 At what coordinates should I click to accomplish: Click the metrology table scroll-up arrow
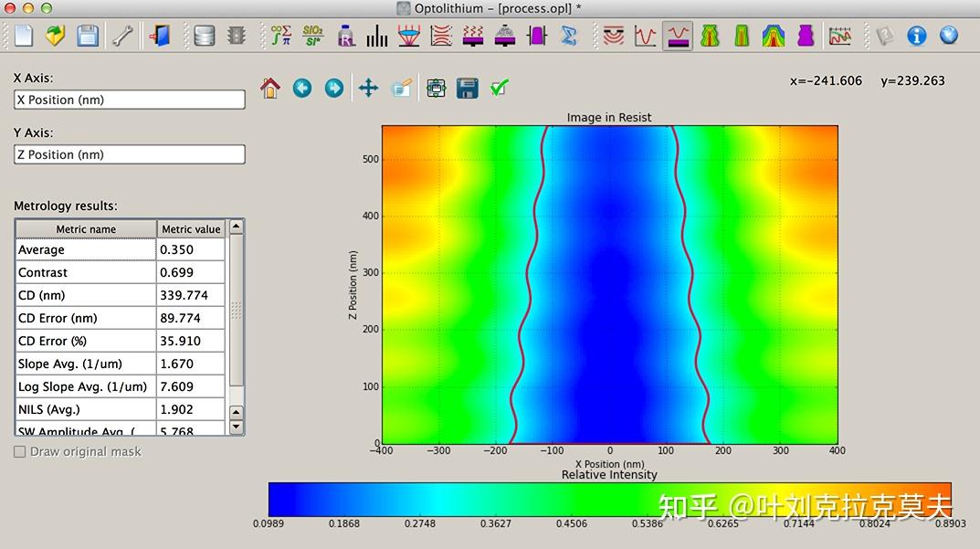pos(237,227)
